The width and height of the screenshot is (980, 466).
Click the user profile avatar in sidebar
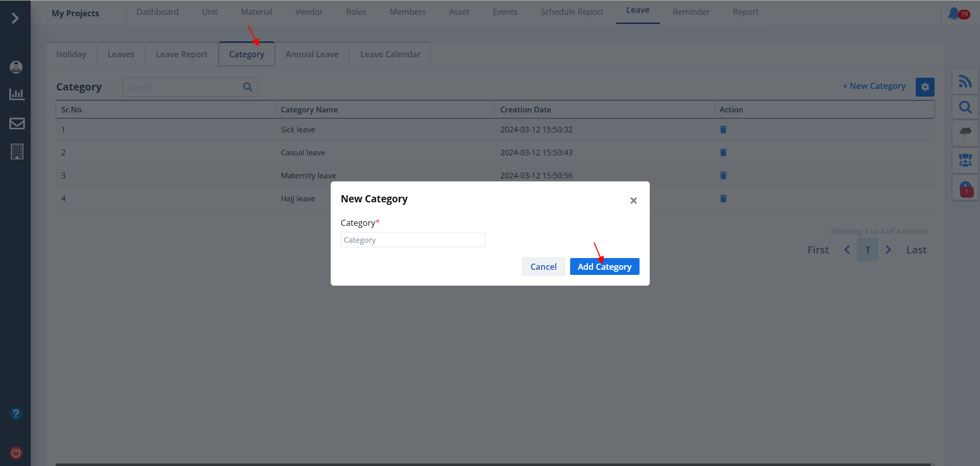[16, 67]
